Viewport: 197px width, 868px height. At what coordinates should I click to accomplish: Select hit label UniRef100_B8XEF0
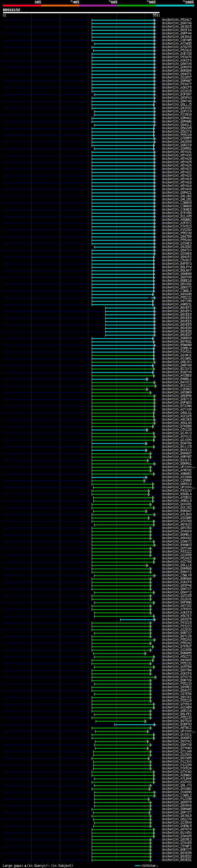(x=177, y=311)
